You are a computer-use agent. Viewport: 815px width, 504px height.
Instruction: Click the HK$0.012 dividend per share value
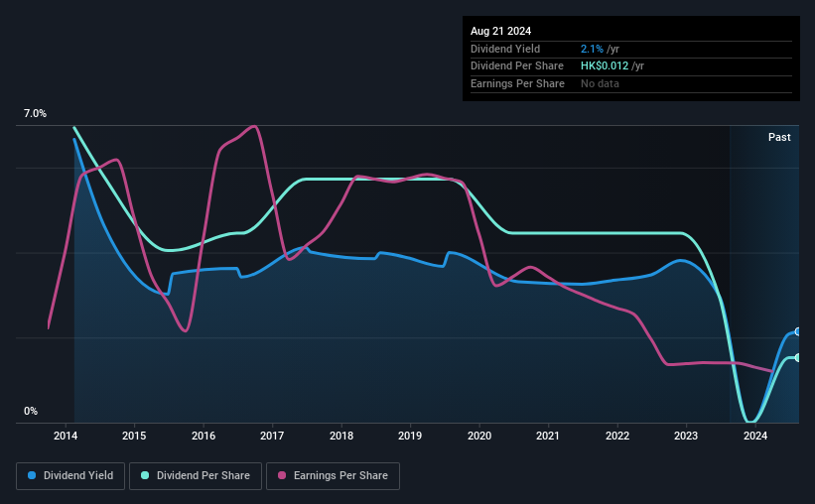tap(605, 66)
